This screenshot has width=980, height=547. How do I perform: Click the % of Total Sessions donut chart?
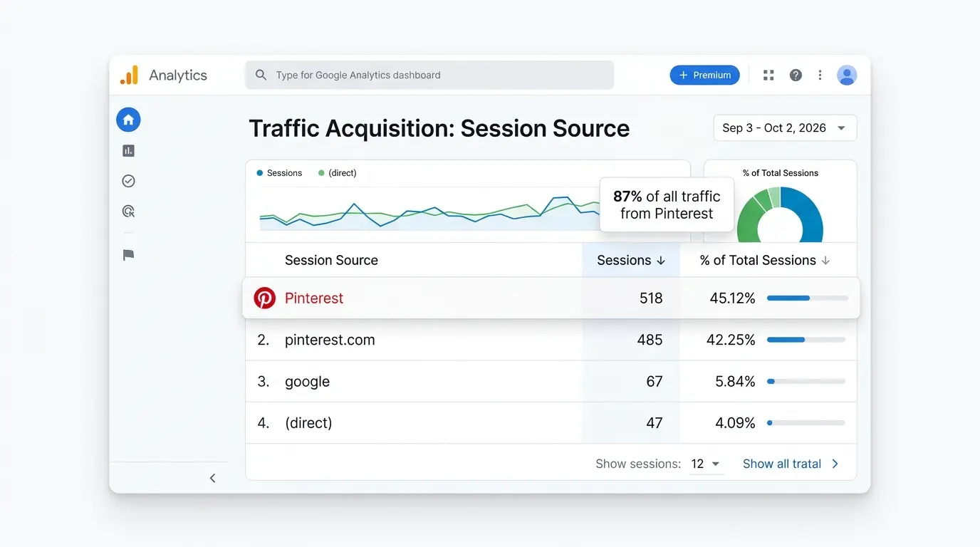(780, 214)
